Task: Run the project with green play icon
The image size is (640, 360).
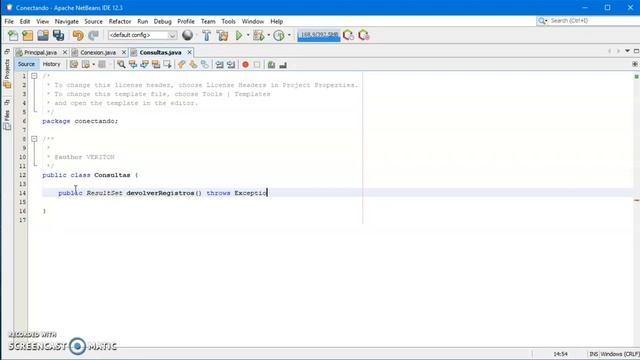Action: [x=239, y=36]
